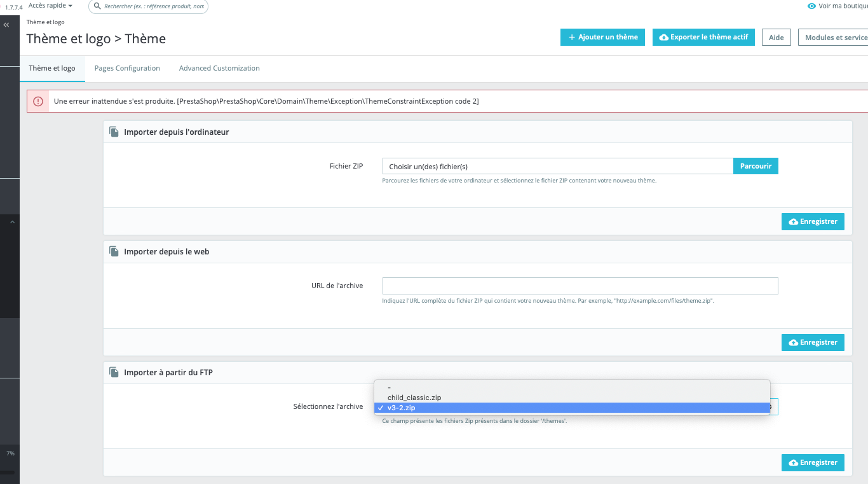Open the Accès rapide dropdown
This screenshot has height=484, width=868.
[x=50, y=5]
